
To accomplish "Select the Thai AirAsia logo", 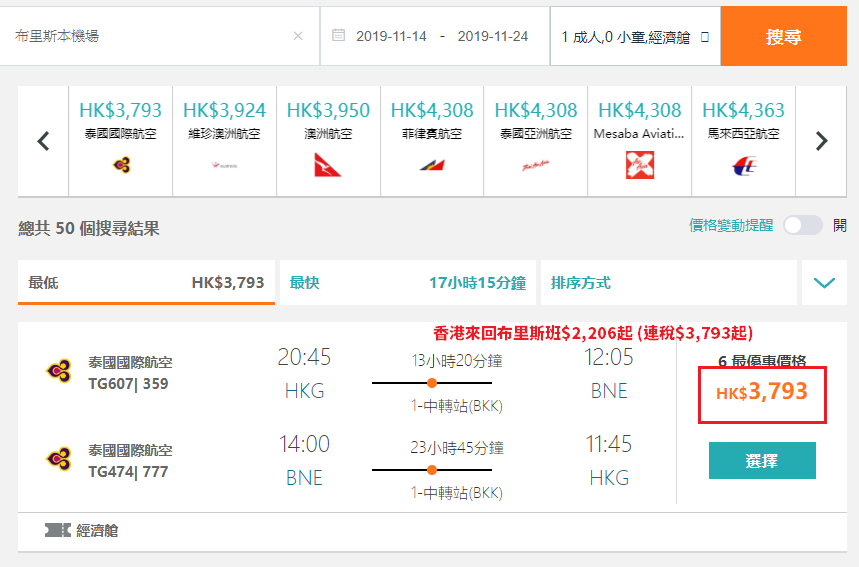I will 536,165.
